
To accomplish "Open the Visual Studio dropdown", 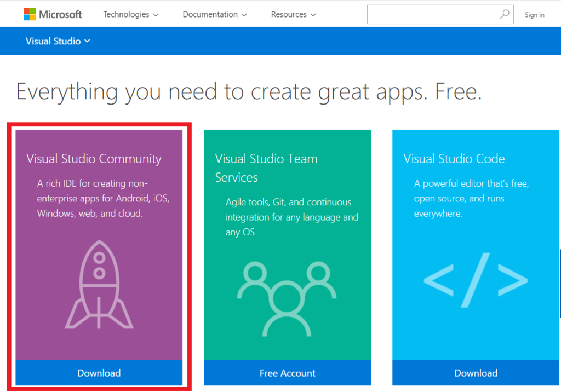I will pos(58,41).
